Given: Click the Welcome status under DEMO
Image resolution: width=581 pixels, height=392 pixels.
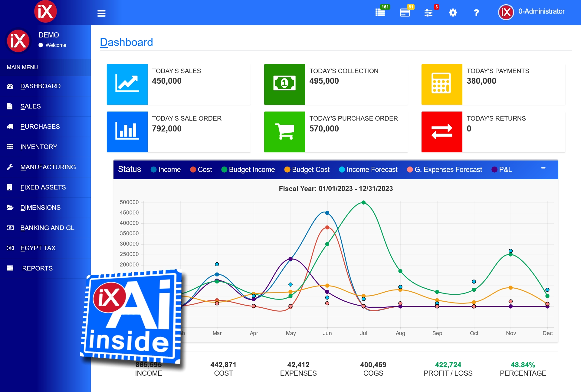Looking at the screenshot, I should pos(52,45).
